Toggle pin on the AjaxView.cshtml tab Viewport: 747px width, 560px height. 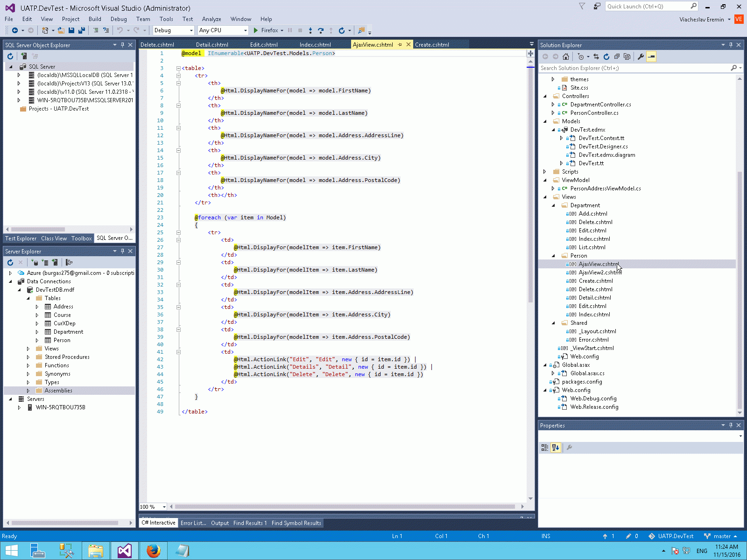pos(400,45)
